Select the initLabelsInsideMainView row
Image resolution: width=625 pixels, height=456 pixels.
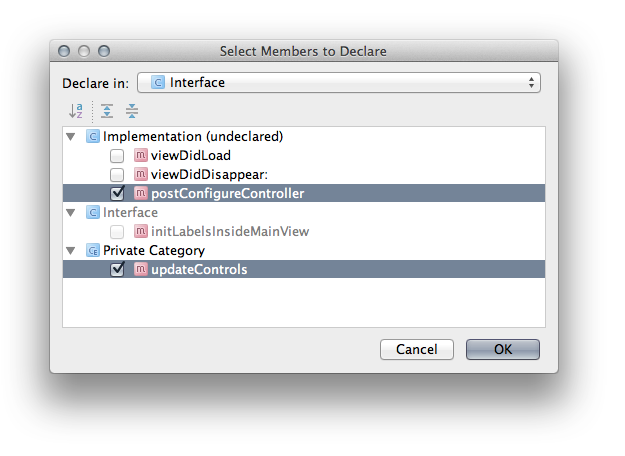coord(304,232)
